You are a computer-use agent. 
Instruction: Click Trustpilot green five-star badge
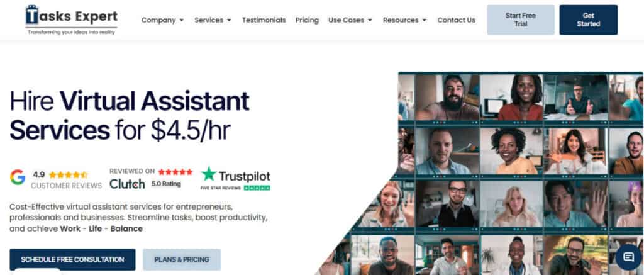pos(257,188)
